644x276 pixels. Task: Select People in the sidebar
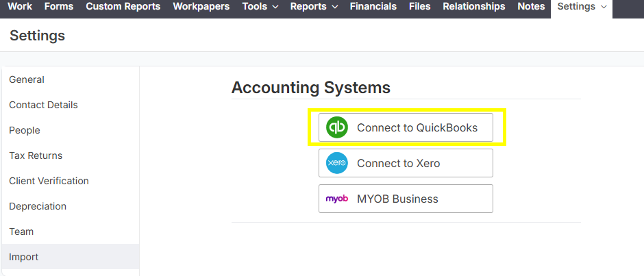(71, 130)
